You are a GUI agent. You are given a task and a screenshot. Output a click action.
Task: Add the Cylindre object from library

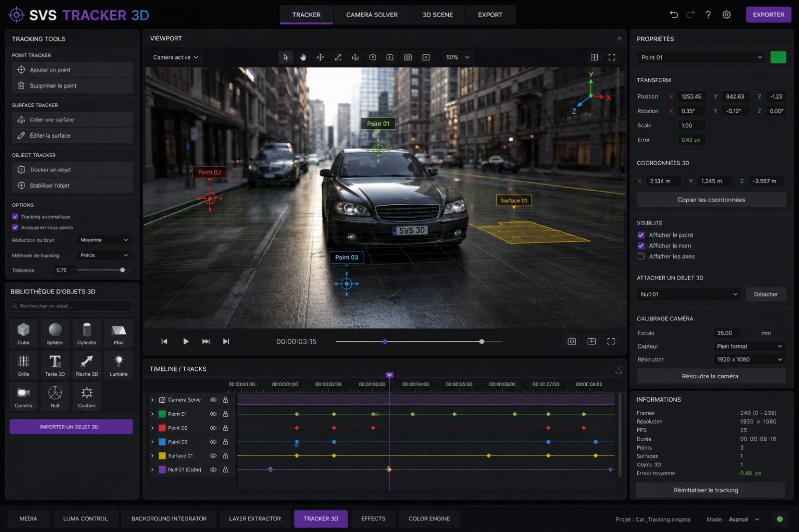click(87, 333)
